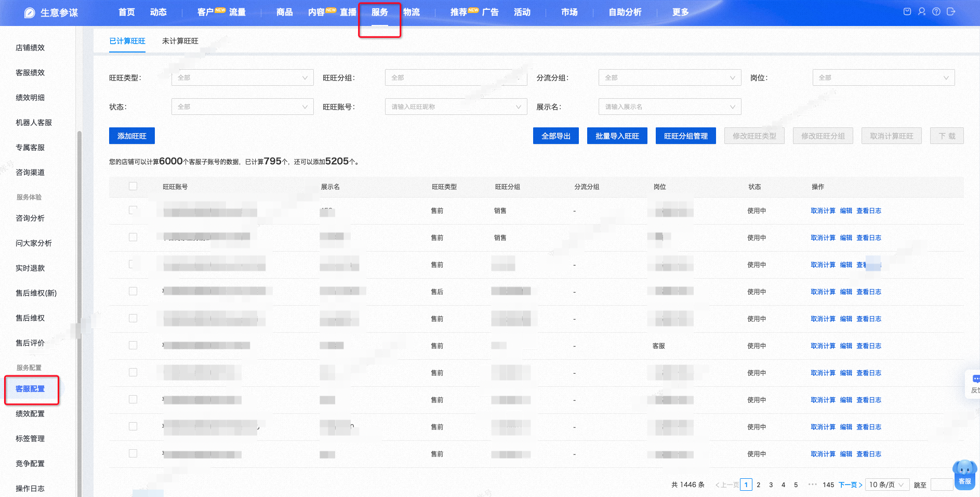Viewport: 980px width, 497px height.
Task: Check the eighth table row checkbox
Action: pyautogui.click(x=133, y=399)
